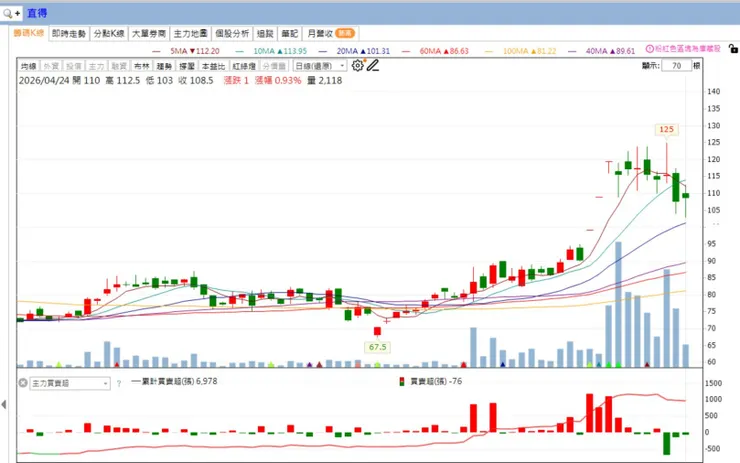Image resolution: width=740 pixels, height=463 pixels.
Task: Open the 主力買賣超 indicator dropdown
Action: (x=70, y=383)
